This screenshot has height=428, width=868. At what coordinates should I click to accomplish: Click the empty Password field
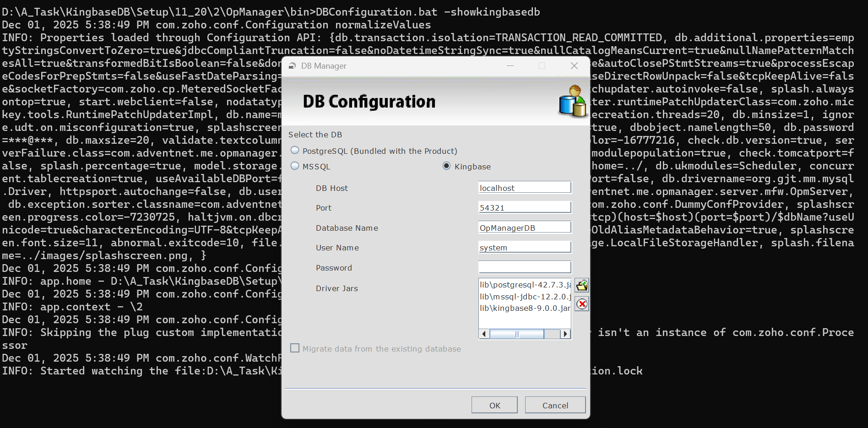pos(525,266)
